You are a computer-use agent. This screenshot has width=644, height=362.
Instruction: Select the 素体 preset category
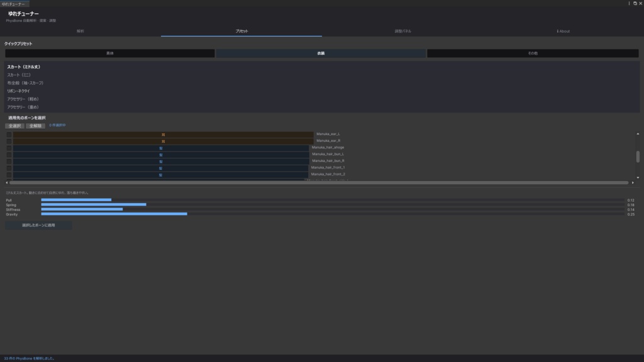[x=109, y=53]
